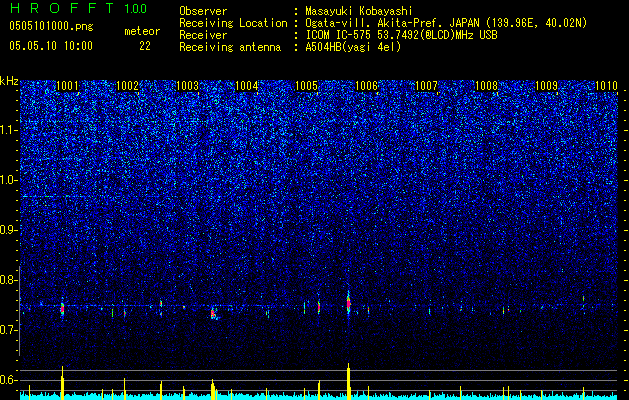629x400 pixels.
Task: Click the 1006 time marker
Action: pyautogui.click(x=367, y=86)
